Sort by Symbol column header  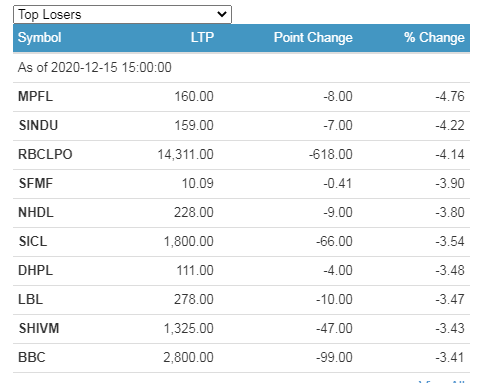pos(39,37)
